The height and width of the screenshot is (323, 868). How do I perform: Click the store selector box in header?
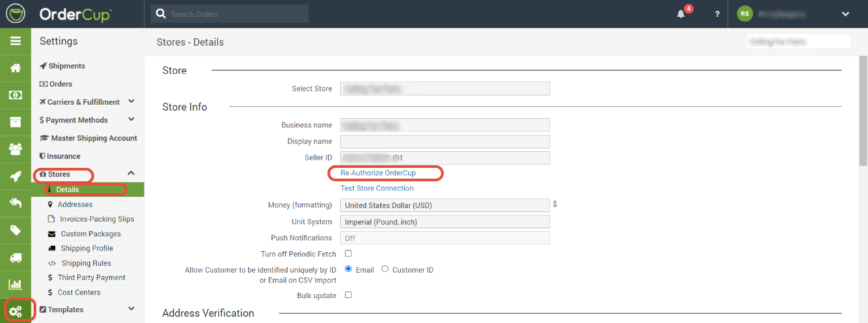click(799, 42)
